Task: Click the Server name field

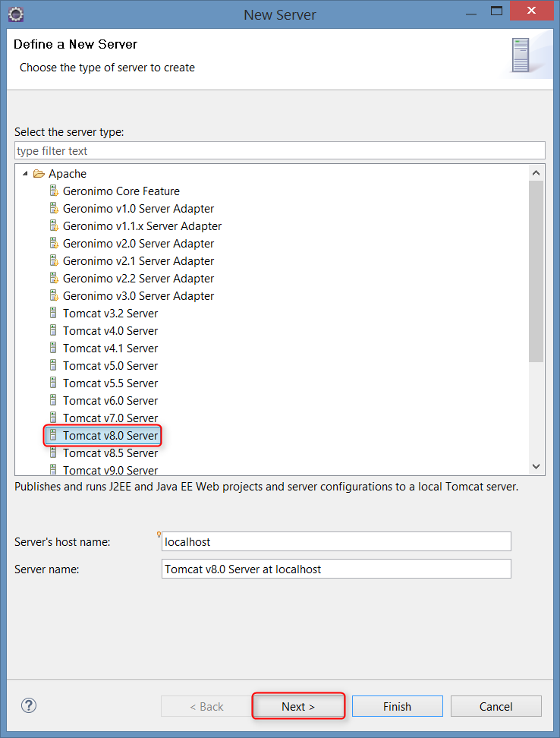Action: click(336, 569)
